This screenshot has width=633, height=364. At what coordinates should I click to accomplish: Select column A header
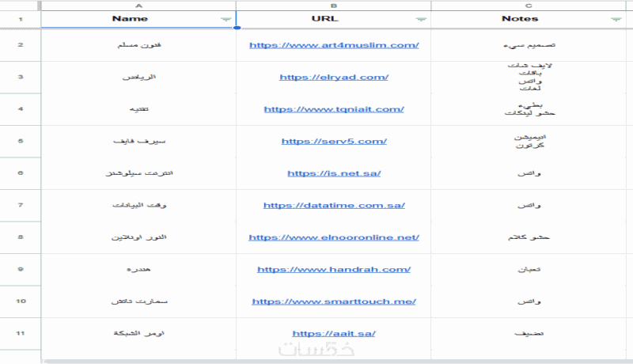click(x=138, y=6)
